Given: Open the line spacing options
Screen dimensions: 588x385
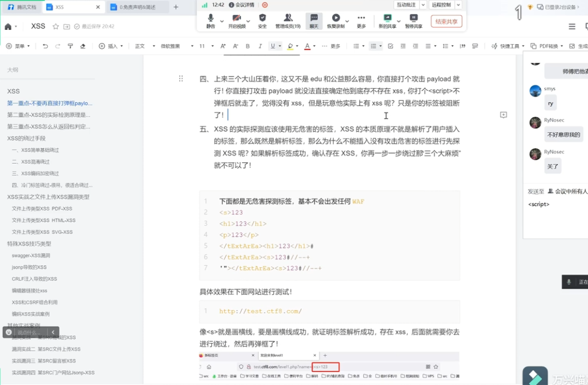Looking at the screenshot, I should (x=448, y=46).
